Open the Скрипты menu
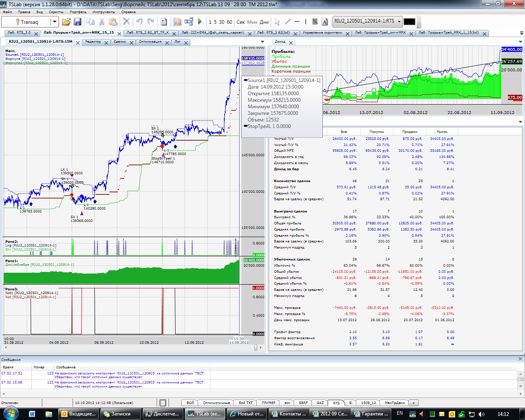This screenshot has height=420, width=525. click(x=56, y=12)
